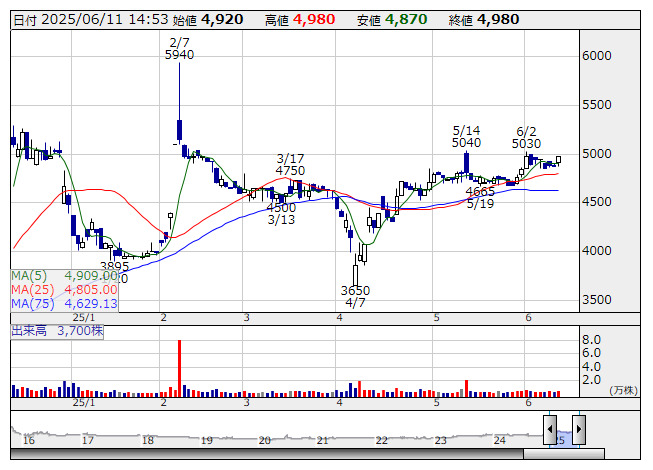
Task: Click the tall red volume bar in February
Action: click(179, 368)
